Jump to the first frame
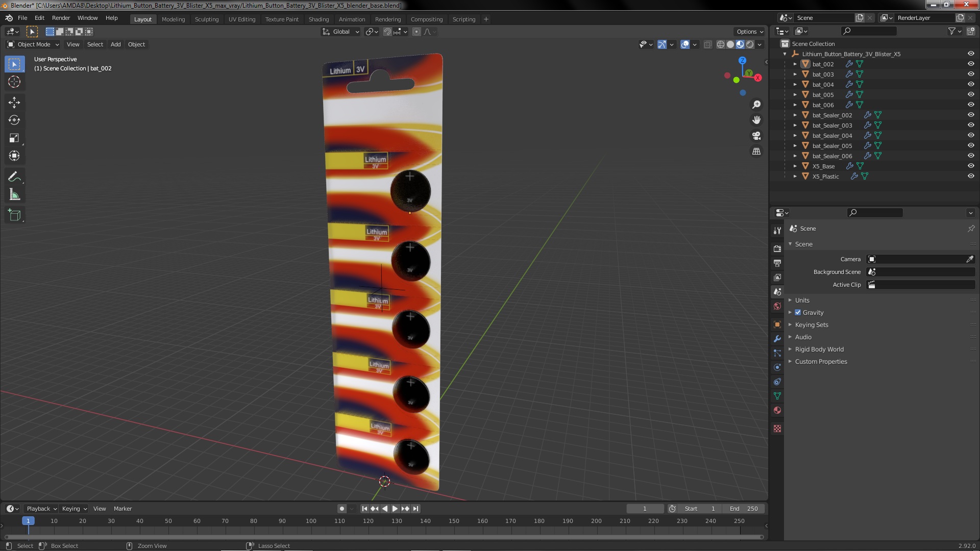This screenshot has height=551, width=980. (364, 509)
